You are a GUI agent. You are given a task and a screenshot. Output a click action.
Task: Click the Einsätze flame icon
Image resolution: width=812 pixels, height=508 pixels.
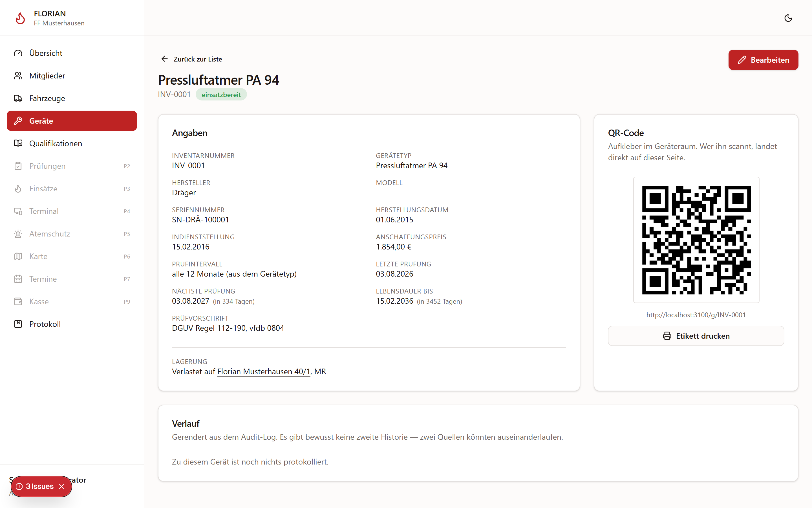[x=18, y=189]
